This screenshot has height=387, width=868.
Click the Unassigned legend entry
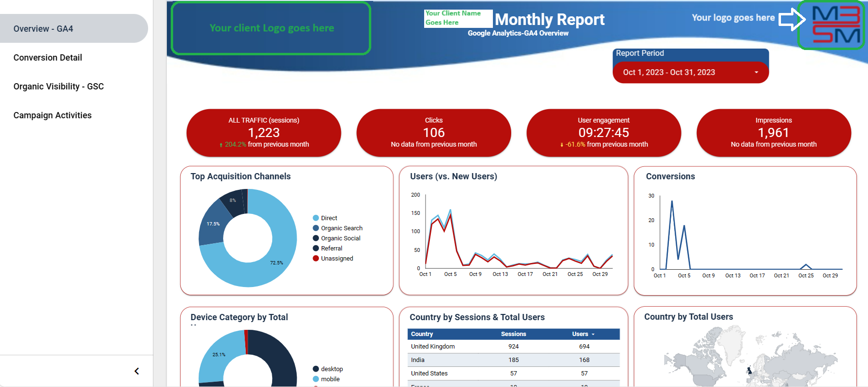[x=337, y=259]
